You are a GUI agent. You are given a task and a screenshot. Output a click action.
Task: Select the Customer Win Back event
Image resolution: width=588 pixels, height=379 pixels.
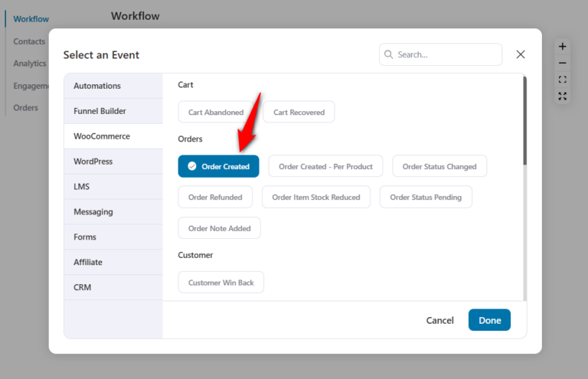pyautogui.click(x=220, y=283)
